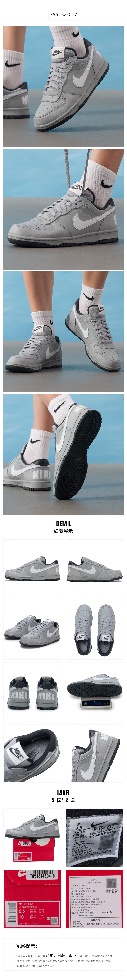View the right-facing side profile shoe thumbnail
The height and width of the screenshot is (980, 127).
94,568
